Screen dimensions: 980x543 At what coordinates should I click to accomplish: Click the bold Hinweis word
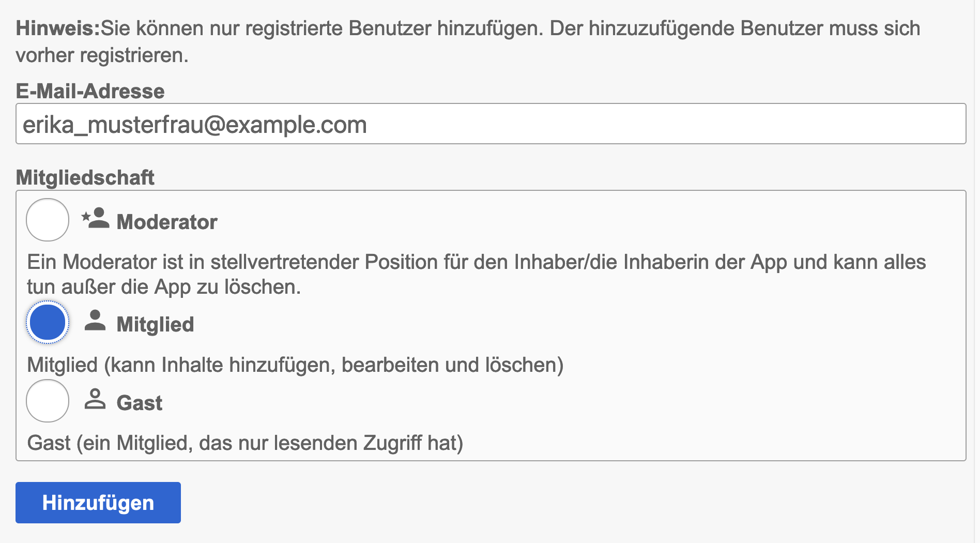tap(57, 28)
